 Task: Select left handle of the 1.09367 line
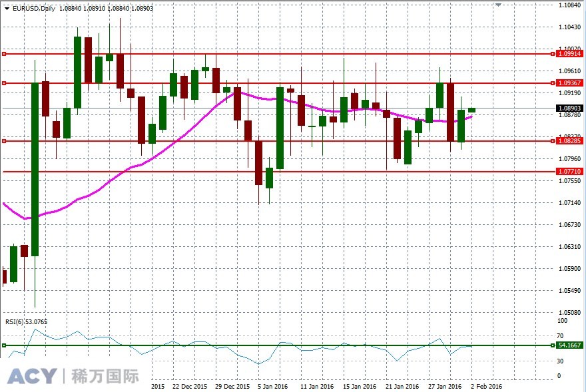(4, 83)
